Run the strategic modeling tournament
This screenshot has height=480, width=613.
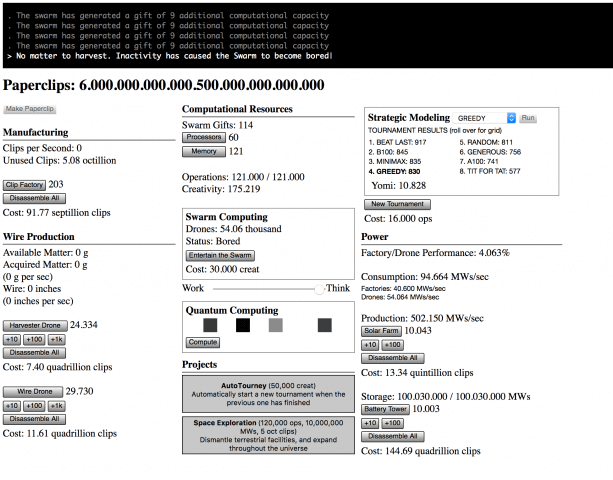pos(527,118)
